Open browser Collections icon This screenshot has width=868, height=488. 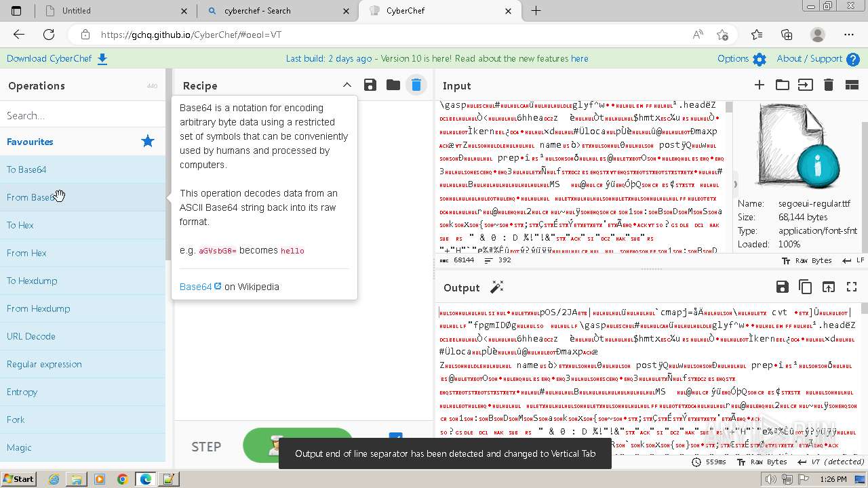tap(787, 35)
